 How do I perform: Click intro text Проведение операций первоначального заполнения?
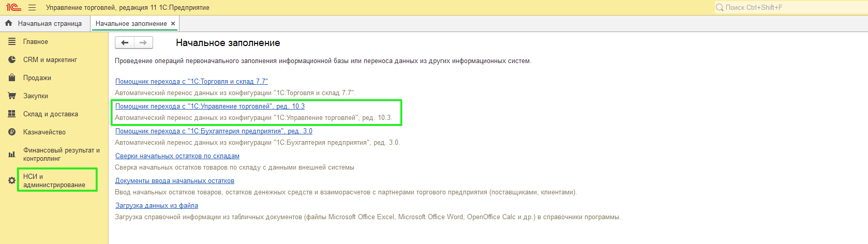click(323, 60)
